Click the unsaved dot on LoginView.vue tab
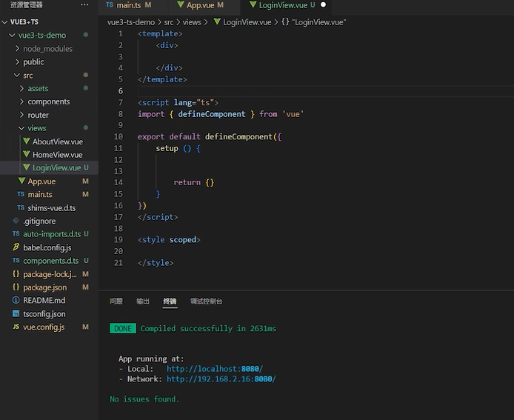 pyautogui.click(x=323, y=4)
